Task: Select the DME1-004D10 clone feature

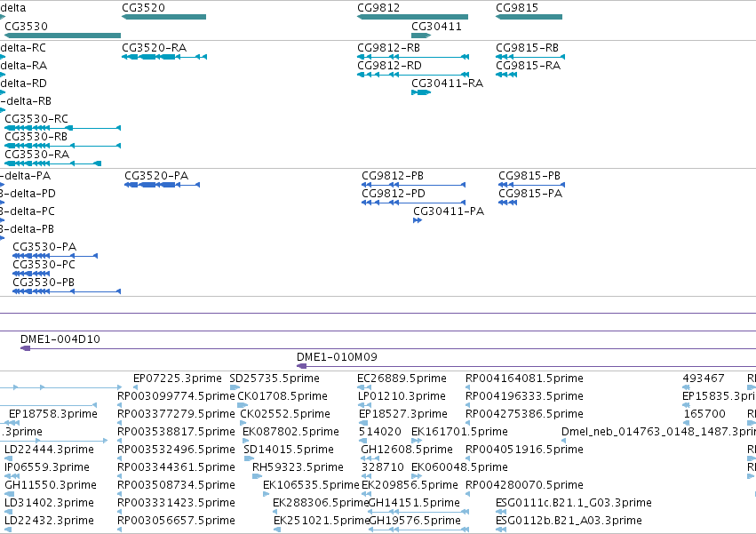Action: click(x=388, y=348)
